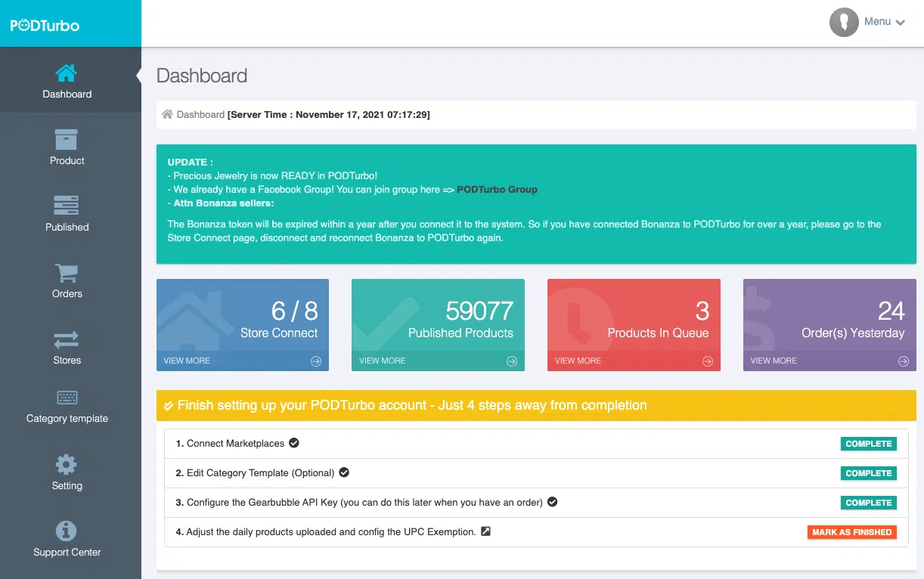Click the Edit Category Template (Optional) step text
924x579 pixels.
tap(260, 473)
